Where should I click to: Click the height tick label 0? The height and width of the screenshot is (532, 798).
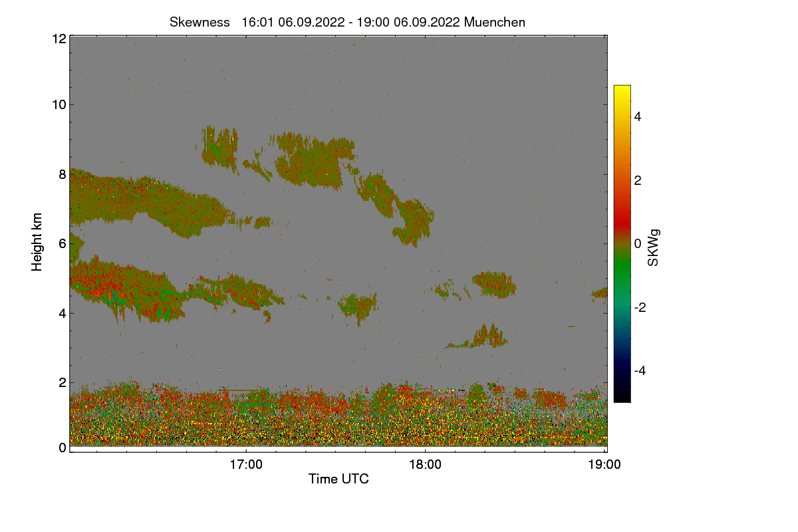click(63, 448)
